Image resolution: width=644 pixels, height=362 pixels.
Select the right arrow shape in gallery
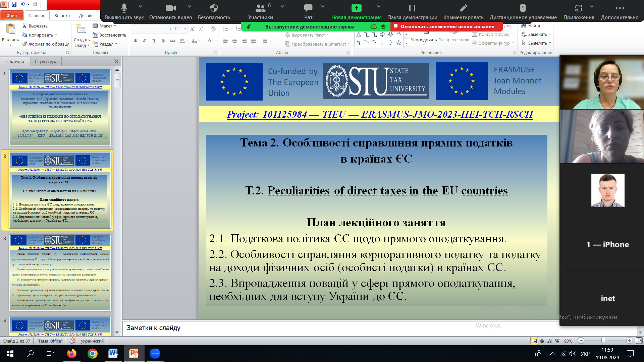click(x=383, y=35)
